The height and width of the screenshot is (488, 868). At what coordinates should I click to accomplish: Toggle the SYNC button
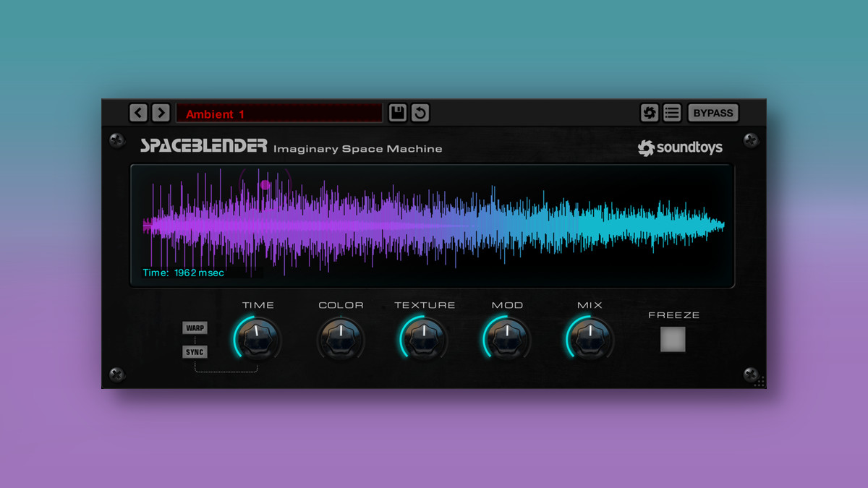[195, 352]
